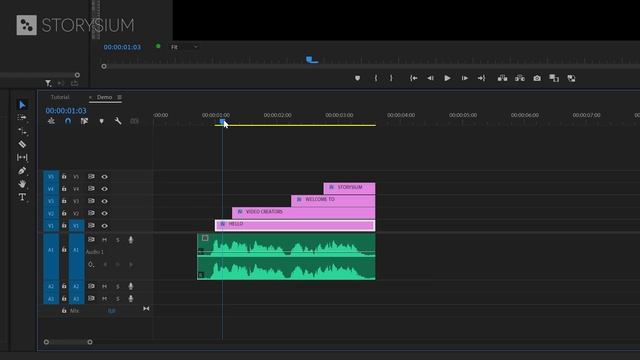Select the green audio clip on A1
The height and width of the screenshot is (360, 640).
286,256
